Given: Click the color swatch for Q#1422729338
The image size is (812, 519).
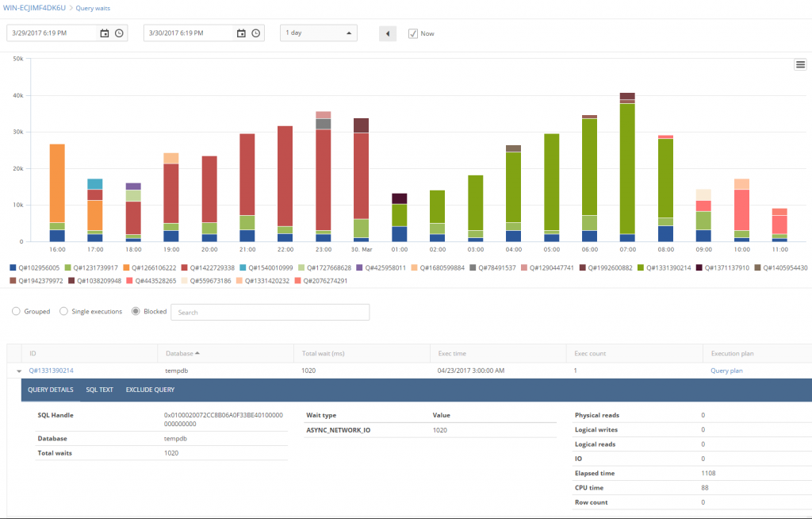Looking at the screenshot, I should [x=186, y=267].
